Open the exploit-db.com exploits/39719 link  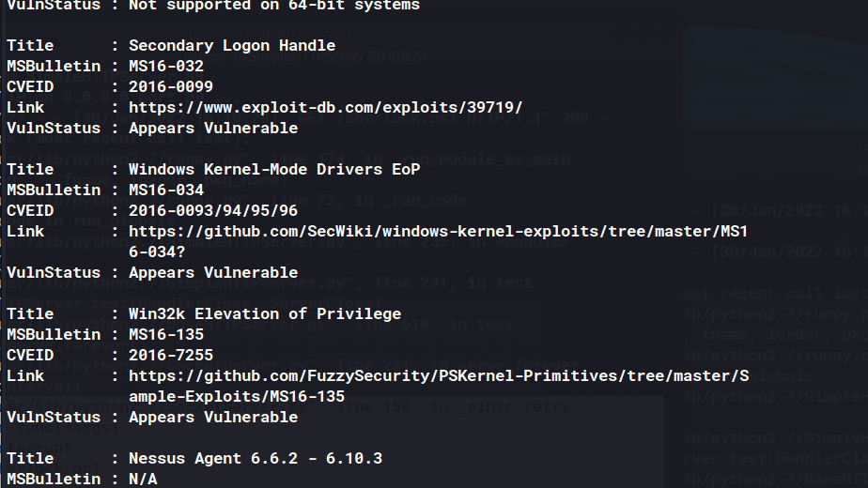[325, 107]
